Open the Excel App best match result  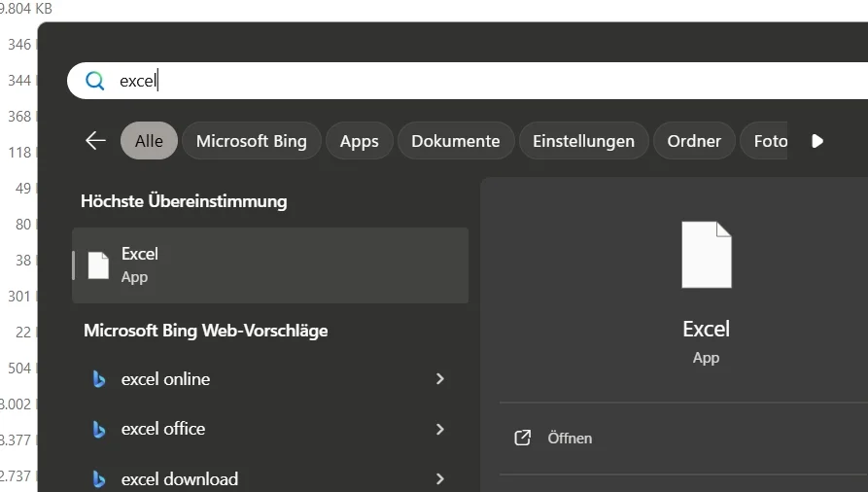pos(270,264)
